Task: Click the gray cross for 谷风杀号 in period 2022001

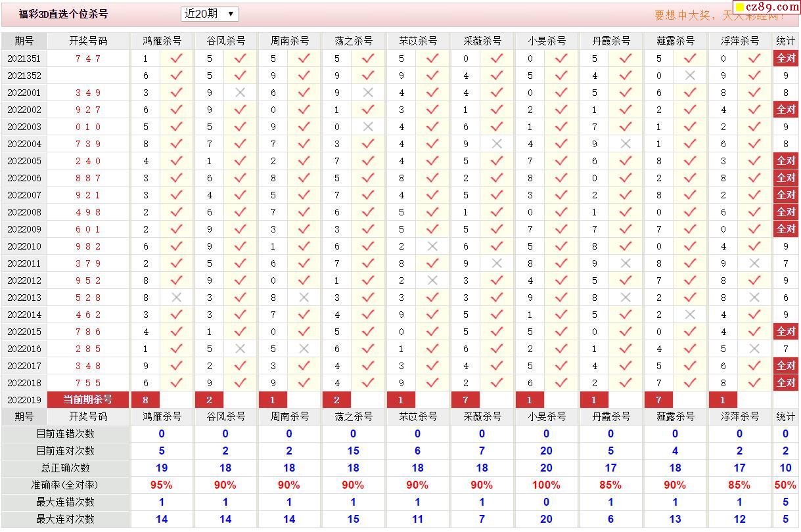Action: tap(240, 93)
